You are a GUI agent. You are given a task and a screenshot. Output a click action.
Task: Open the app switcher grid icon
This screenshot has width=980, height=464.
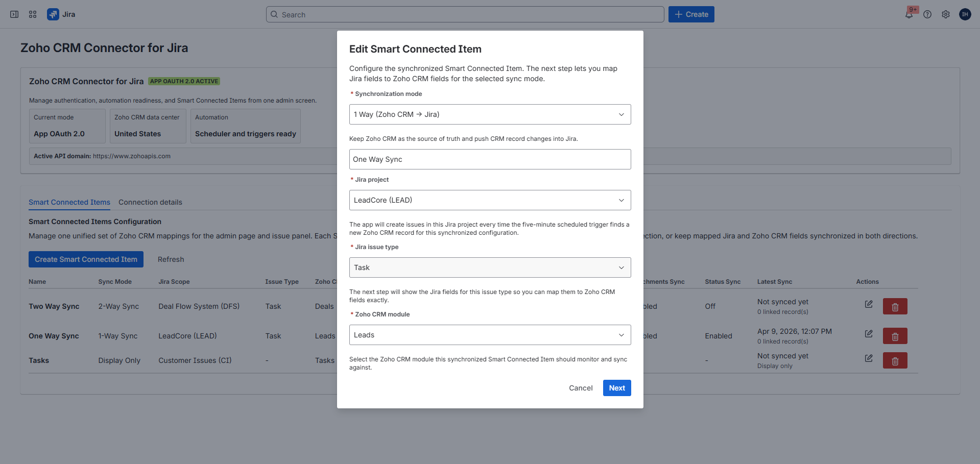[x=32, y=14]
